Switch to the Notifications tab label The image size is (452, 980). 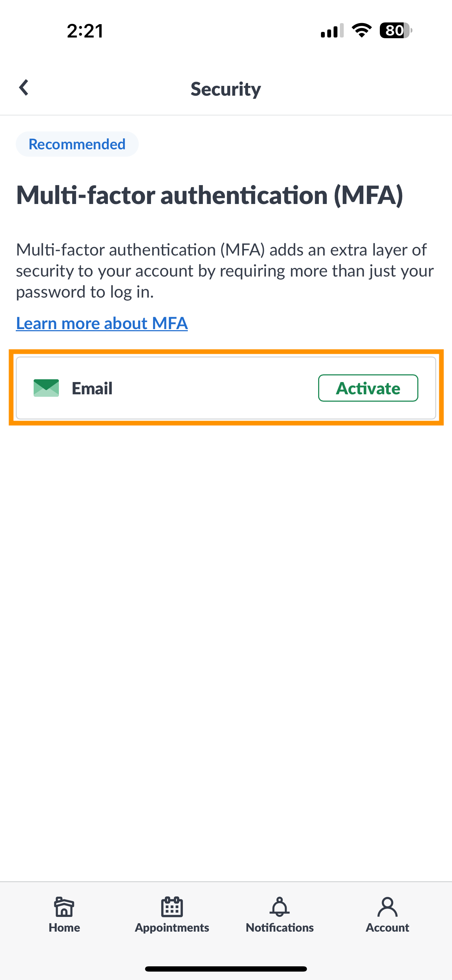(x=280, y=927)
